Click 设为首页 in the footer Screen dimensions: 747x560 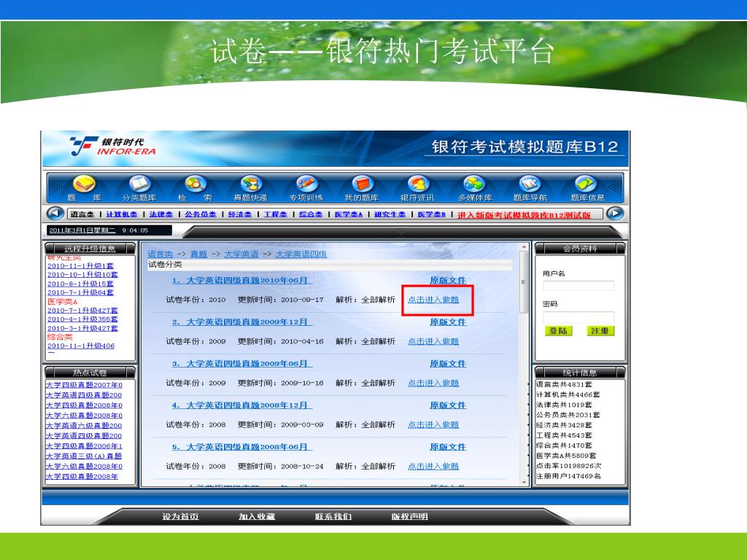(180, 517)
